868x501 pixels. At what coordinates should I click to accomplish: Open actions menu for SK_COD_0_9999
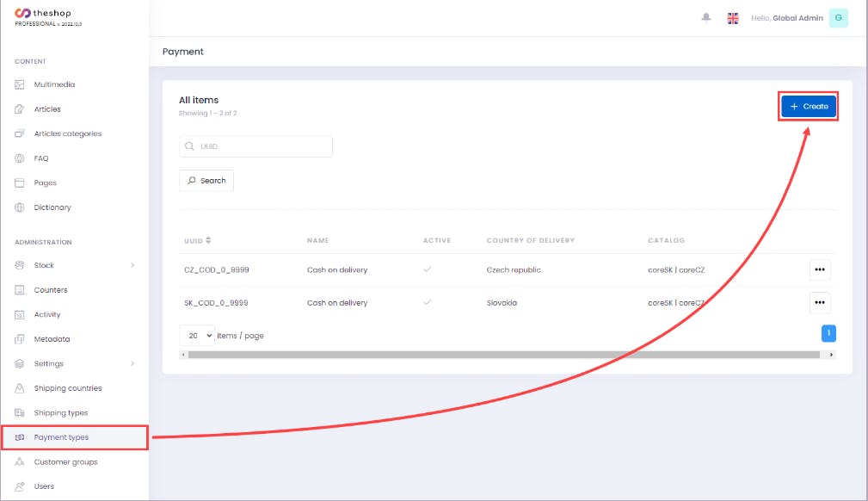(x=819, y=303)
